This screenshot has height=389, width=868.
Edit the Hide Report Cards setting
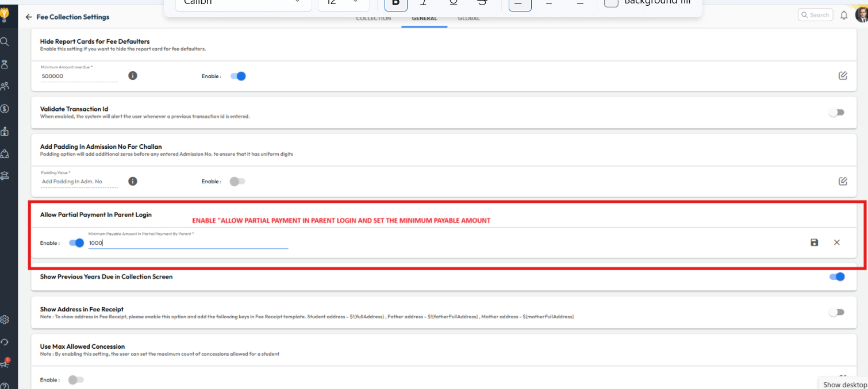tap(843, 76)
